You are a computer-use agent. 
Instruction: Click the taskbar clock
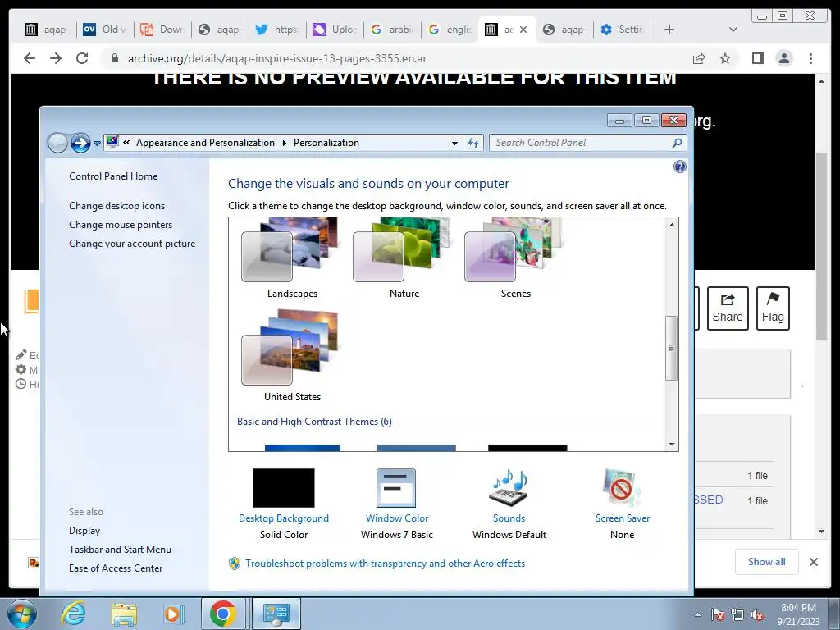click(x=798, y=614)
